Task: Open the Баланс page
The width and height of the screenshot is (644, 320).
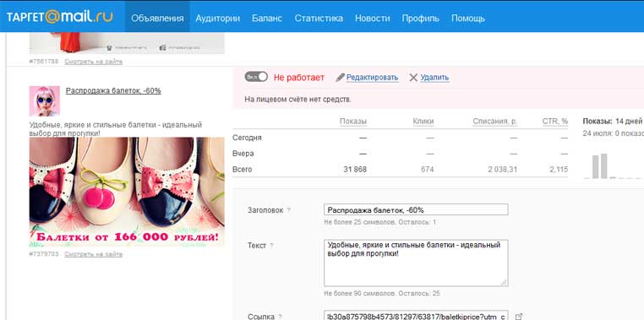Action: pyautogui.click(x=267, y=18)
